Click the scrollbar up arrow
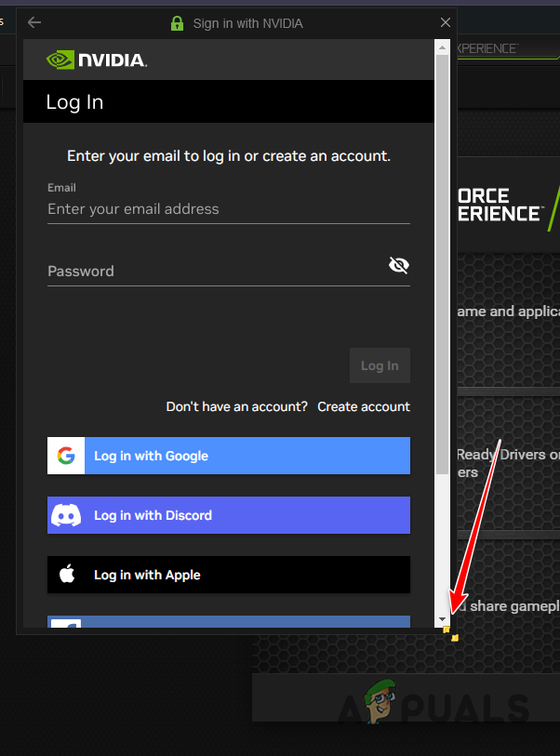 click(x=442, y=47)
